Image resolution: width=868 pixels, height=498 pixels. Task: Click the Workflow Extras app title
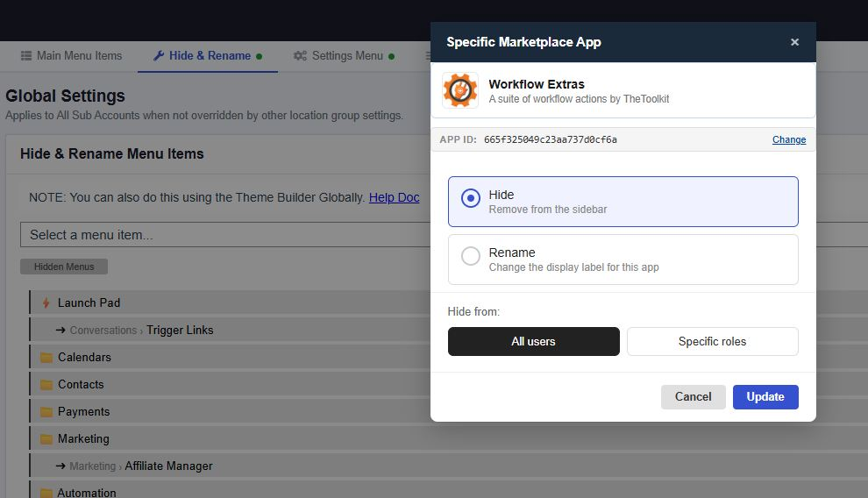pyautogui.click(x=537, y=84)
